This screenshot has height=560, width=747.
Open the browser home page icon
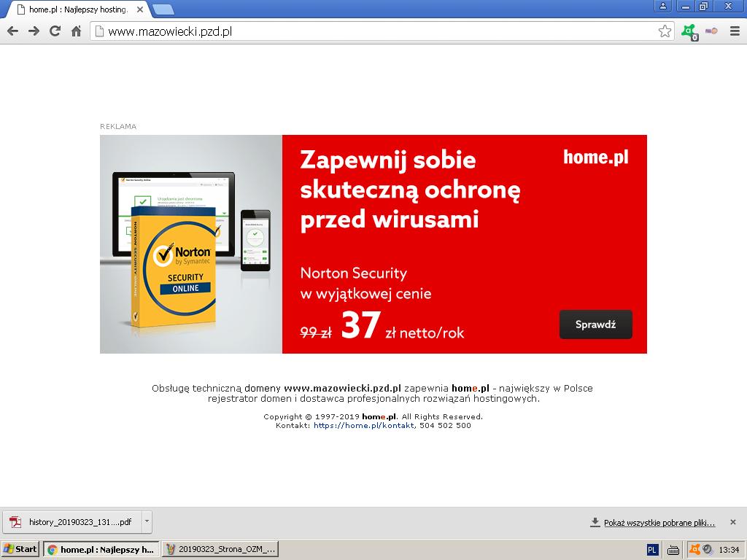[x=76, y=31]
